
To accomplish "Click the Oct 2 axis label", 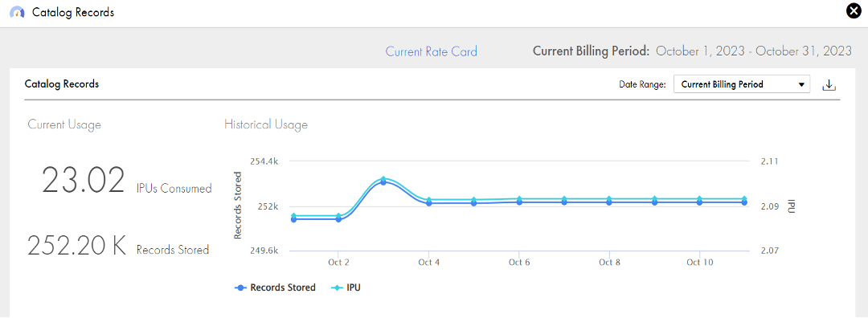I will coord(338,262).
